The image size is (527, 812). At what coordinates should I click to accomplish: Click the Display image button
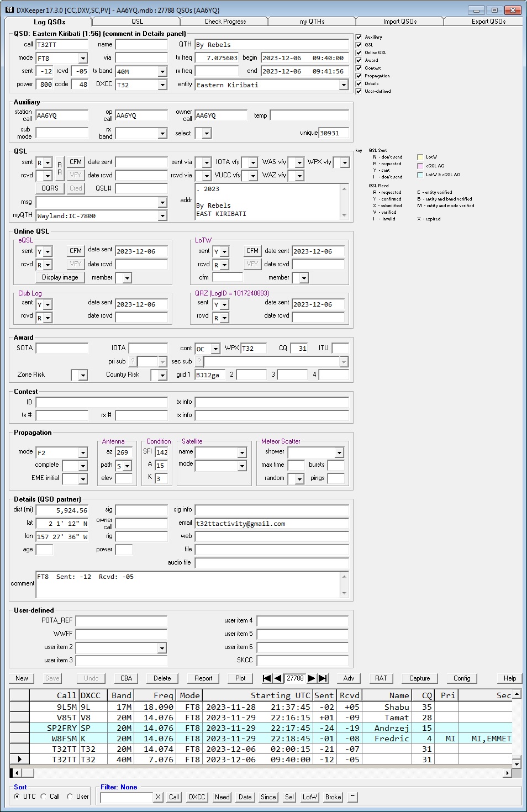(60, 277)
